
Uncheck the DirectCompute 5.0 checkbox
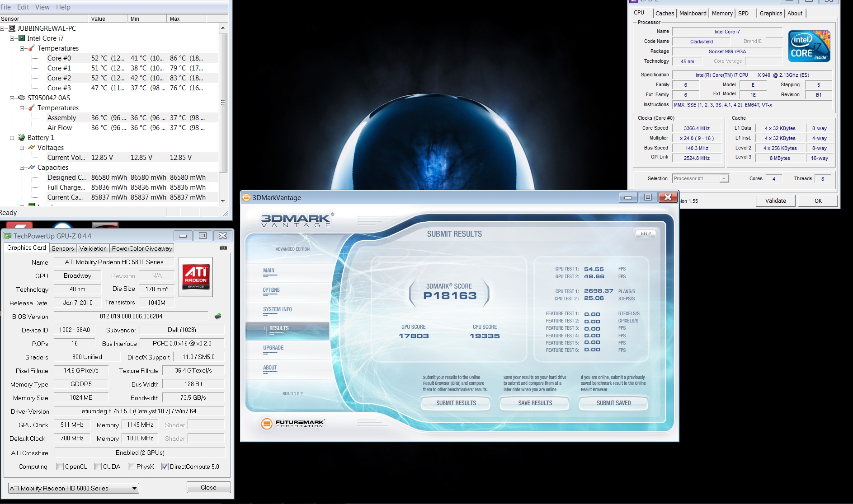click(x=165, y=467)
